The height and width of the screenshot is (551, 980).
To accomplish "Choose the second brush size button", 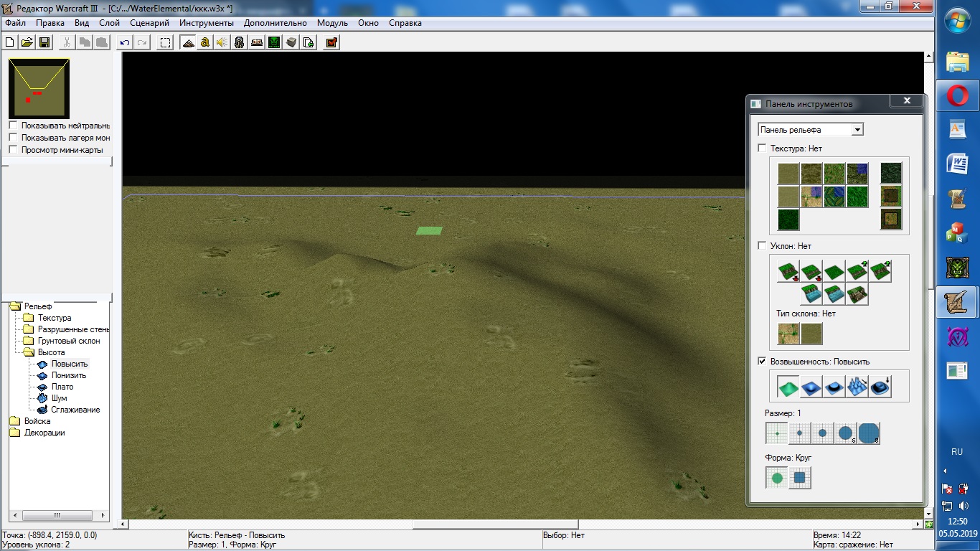I will coord(800,433).
